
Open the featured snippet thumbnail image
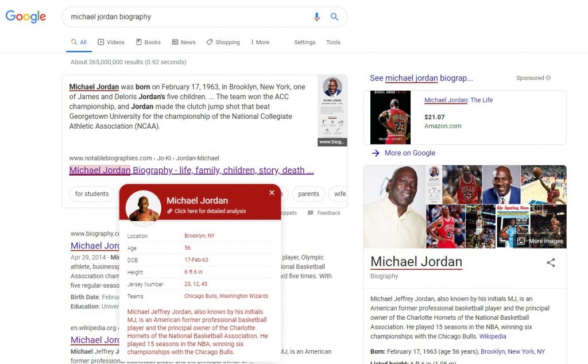pos(332,111)
